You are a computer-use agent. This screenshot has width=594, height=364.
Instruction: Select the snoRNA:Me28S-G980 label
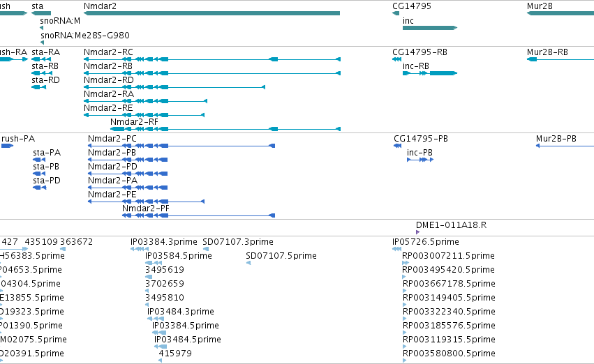tap(85, 35)
